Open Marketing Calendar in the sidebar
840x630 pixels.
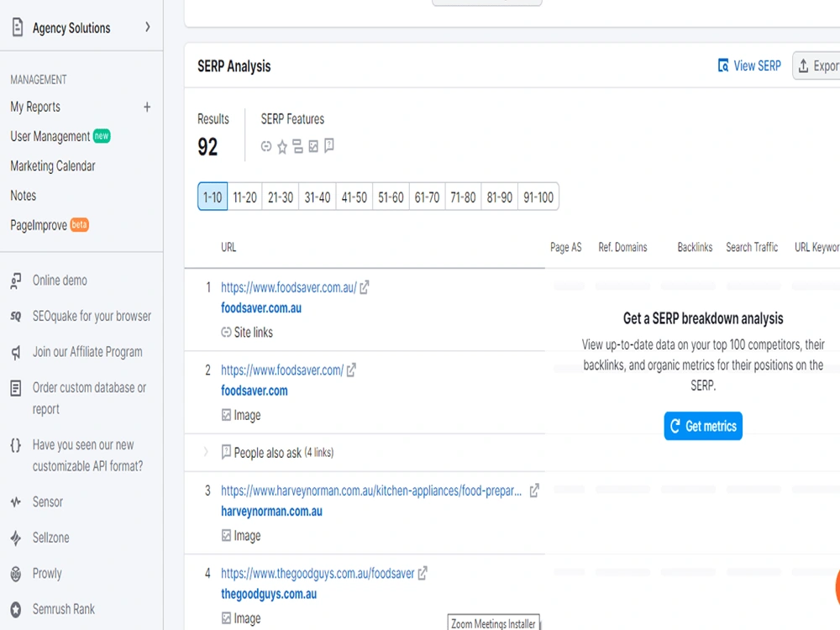pos(53,166)
